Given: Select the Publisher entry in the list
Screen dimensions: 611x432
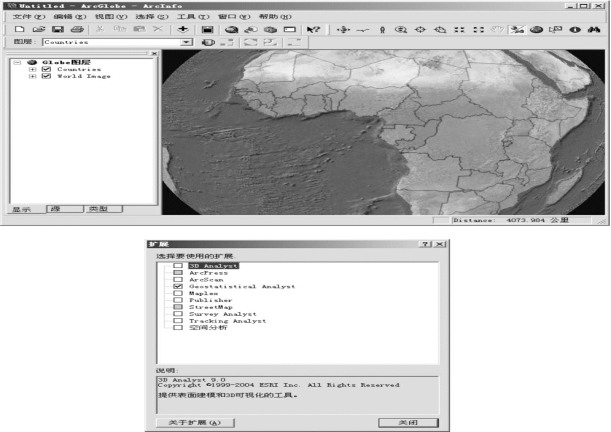Looking at the screenshot, I should (x=210, y=300).
